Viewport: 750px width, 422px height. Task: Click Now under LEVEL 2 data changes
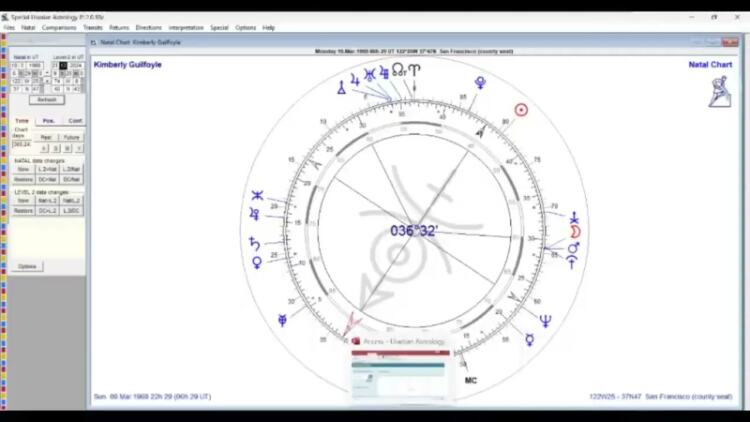point(23,200)
